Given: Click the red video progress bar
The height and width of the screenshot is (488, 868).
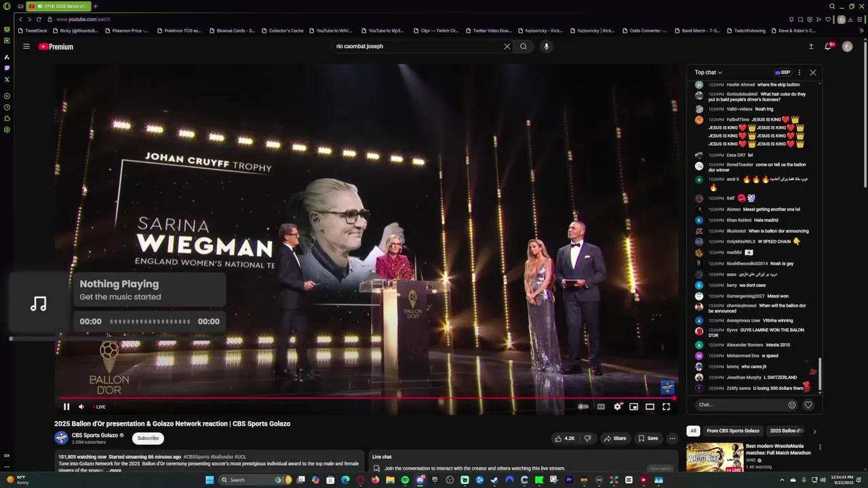Looking at the screenshot, I should (x=366, y=398).
